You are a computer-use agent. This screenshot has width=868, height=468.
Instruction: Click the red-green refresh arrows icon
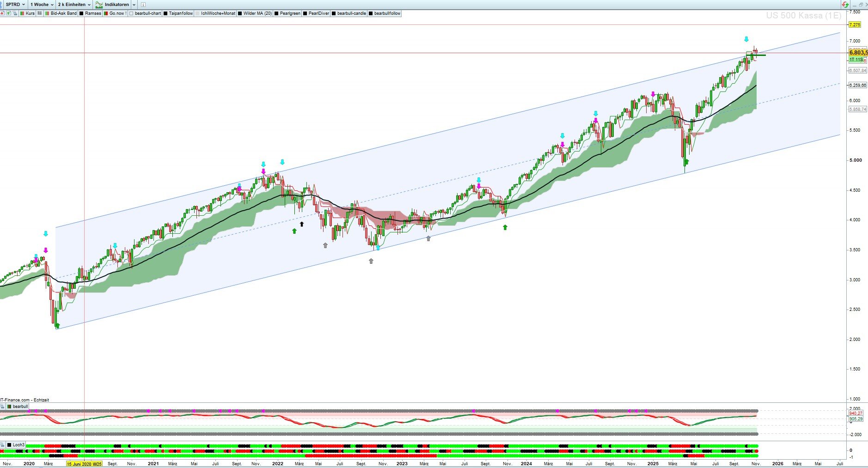pyautogui.click(x=845, y=5)
